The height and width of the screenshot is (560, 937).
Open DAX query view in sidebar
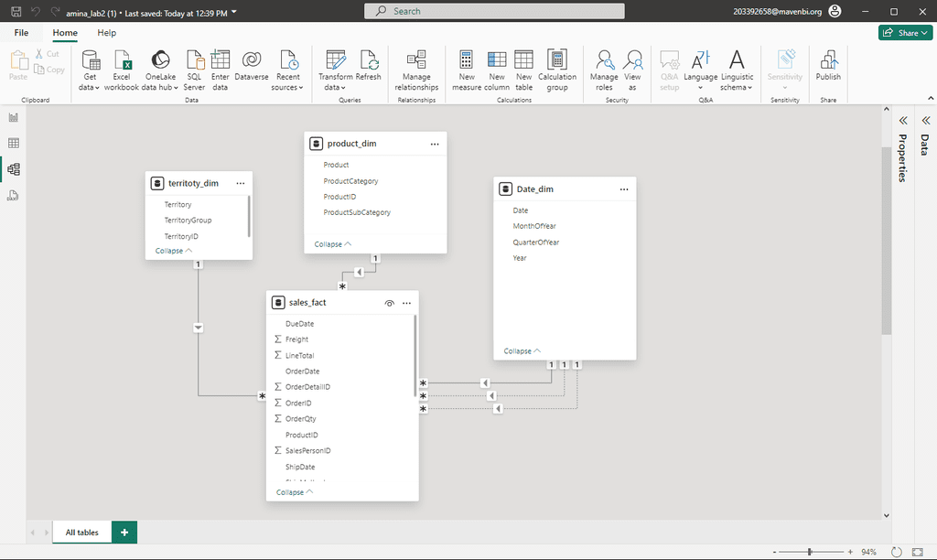coord(13,196)
